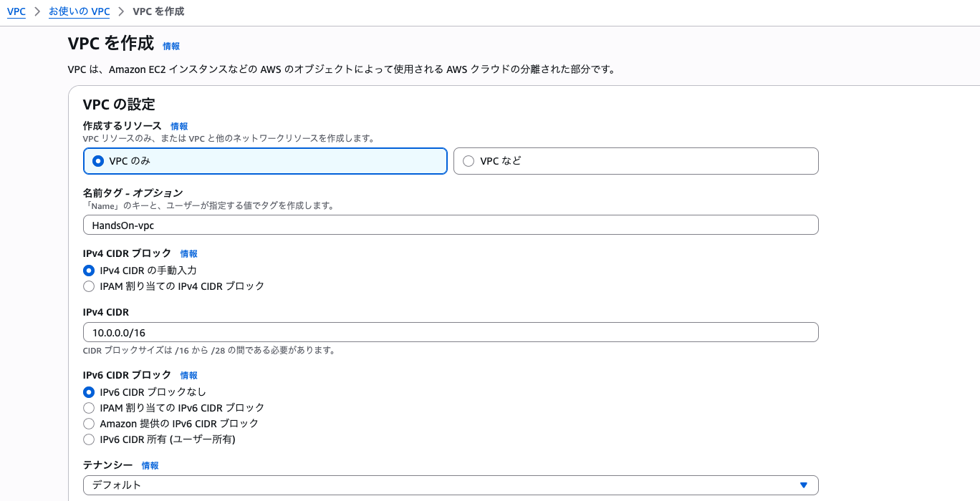
Task: Choose IPAM 割り当ての IPv4 CIDR ブロック
Action: (89, 286)
